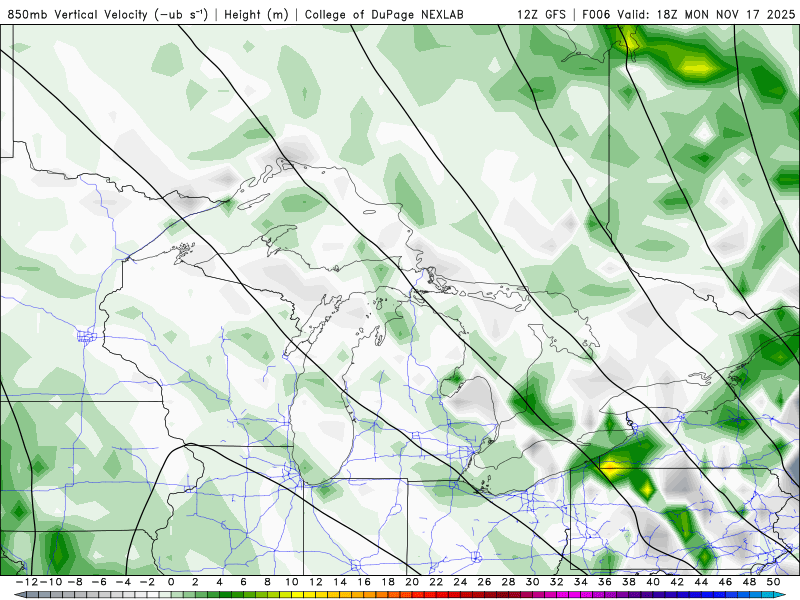This screenshot has height=600, width=800.
Task: Click the 'College of DuPage NEXLAB' credit
Action: pos(384,15)
